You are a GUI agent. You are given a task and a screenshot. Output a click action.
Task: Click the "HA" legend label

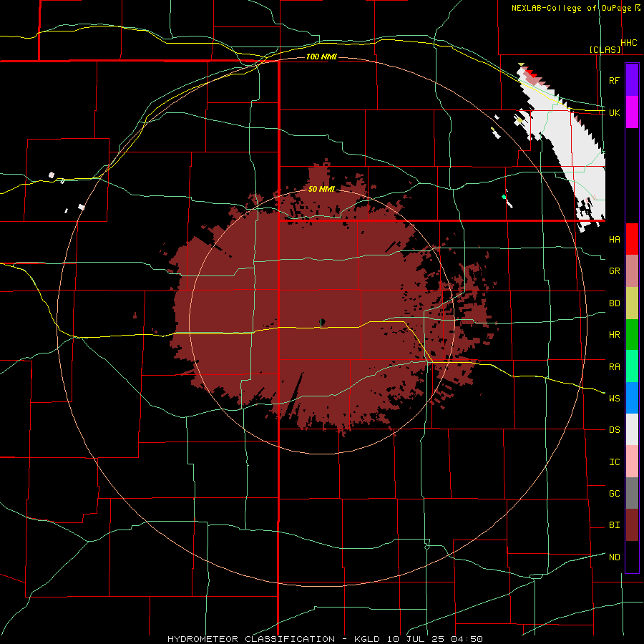click(614, 239)
